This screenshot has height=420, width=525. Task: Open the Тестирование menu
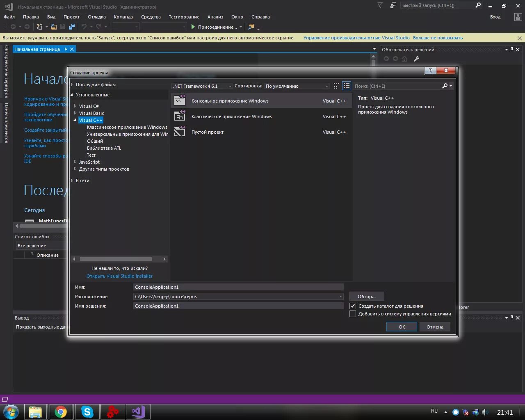[184, 17]
